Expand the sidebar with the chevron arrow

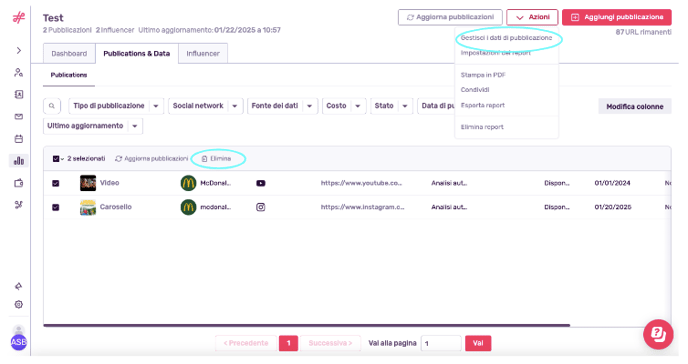[18, 50]
